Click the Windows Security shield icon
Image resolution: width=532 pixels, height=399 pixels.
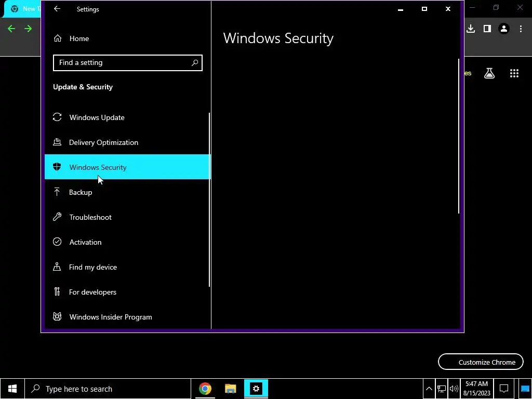click(x=57, y=167)
